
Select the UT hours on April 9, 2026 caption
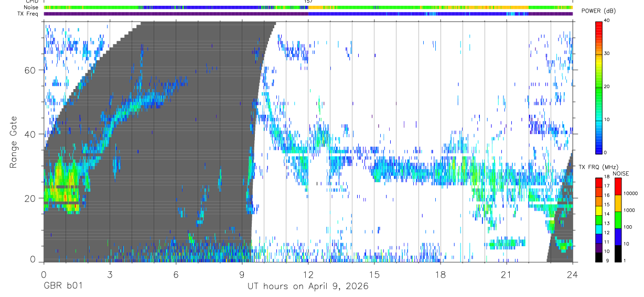click(308, 287)
